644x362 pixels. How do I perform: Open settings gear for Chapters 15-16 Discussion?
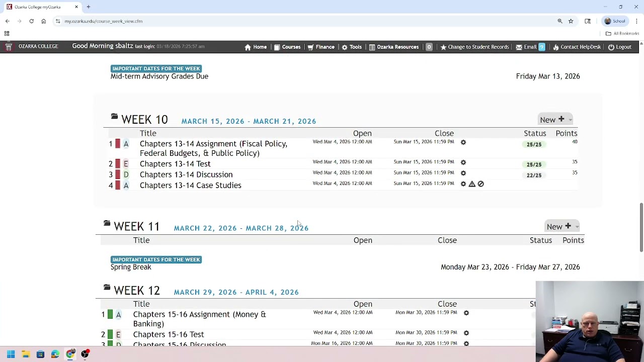[x=466, y=343]
